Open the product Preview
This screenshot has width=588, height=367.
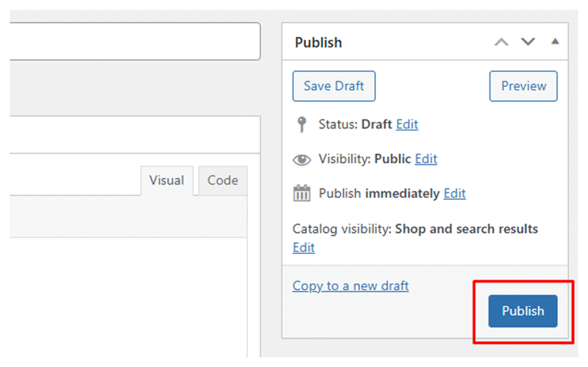523,86
